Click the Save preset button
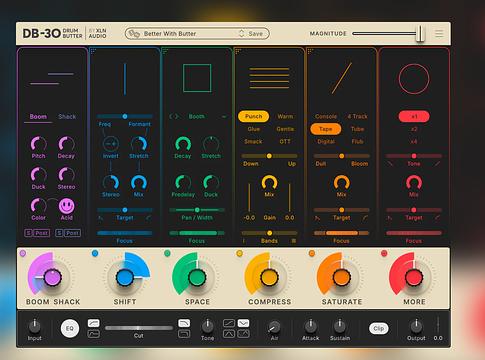Screen dimensions: 485x360 point(256,34)
